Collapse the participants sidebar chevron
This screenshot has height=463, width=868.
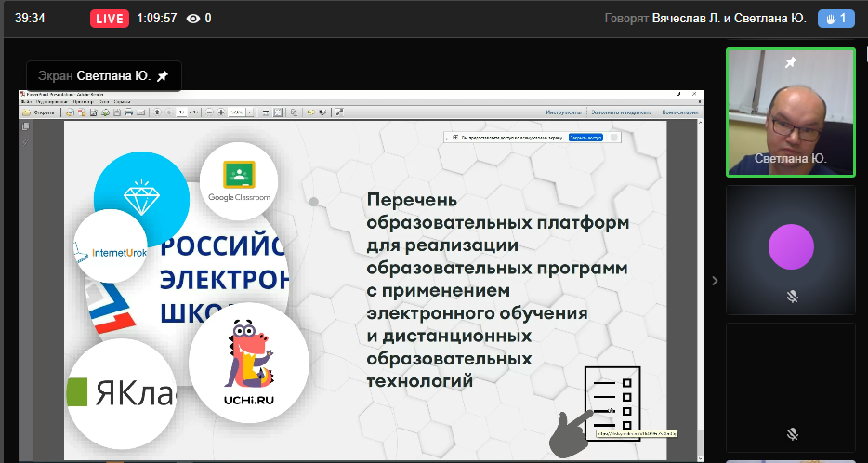[x=715, y=280]
